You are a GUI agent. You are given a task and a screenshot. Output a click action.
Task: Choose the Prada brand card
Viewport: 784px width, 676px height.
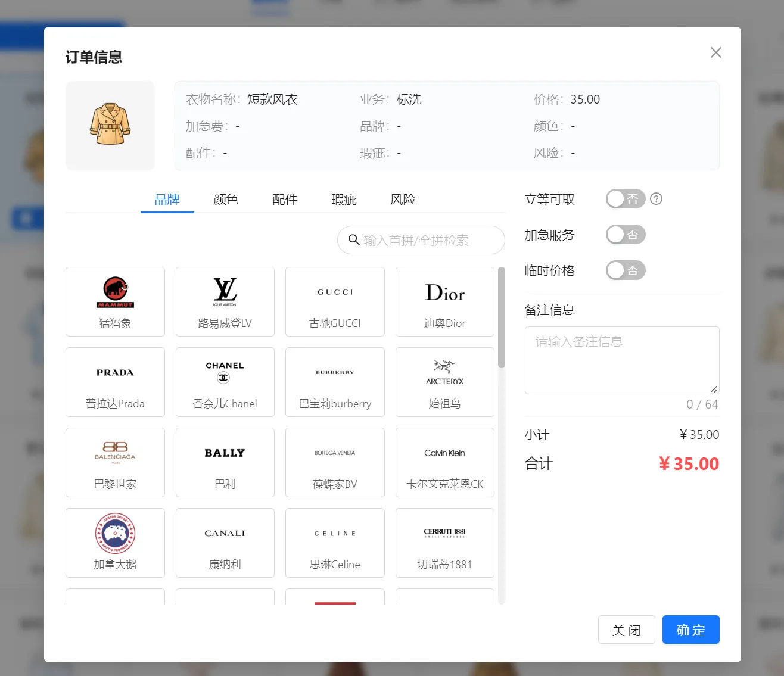115,382
